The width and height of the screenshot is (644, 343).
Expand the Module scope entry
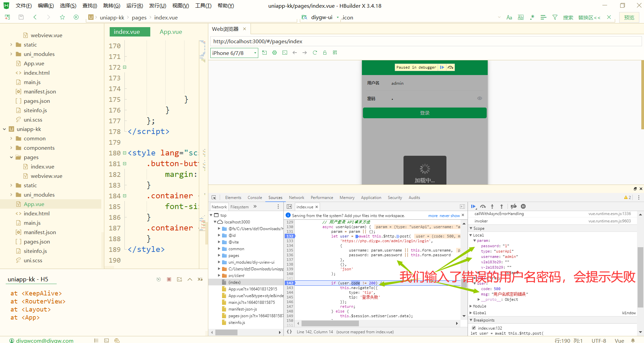[x=471, y=306]
